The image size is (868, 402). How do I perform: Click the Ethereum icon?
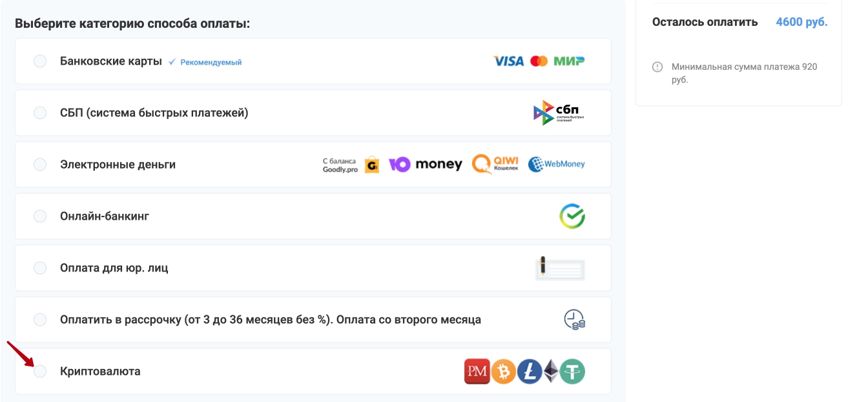[x=550, y=372]
